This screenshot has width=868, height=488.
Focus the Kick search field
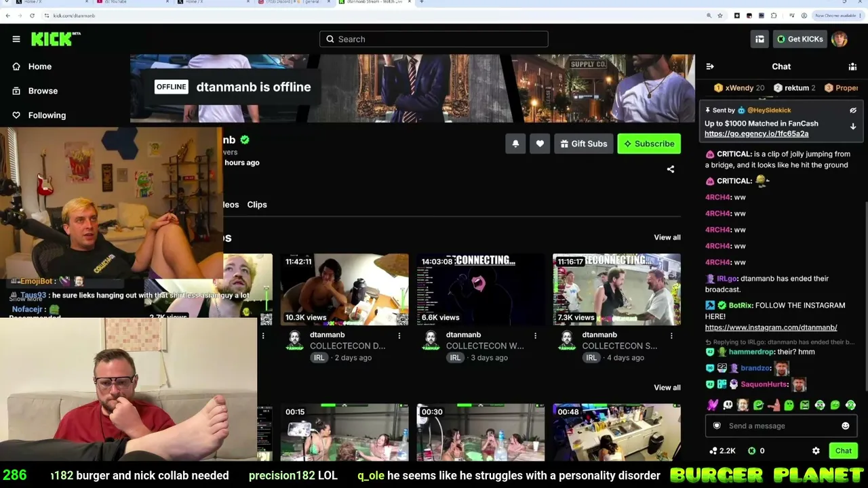tap(434, 39)
